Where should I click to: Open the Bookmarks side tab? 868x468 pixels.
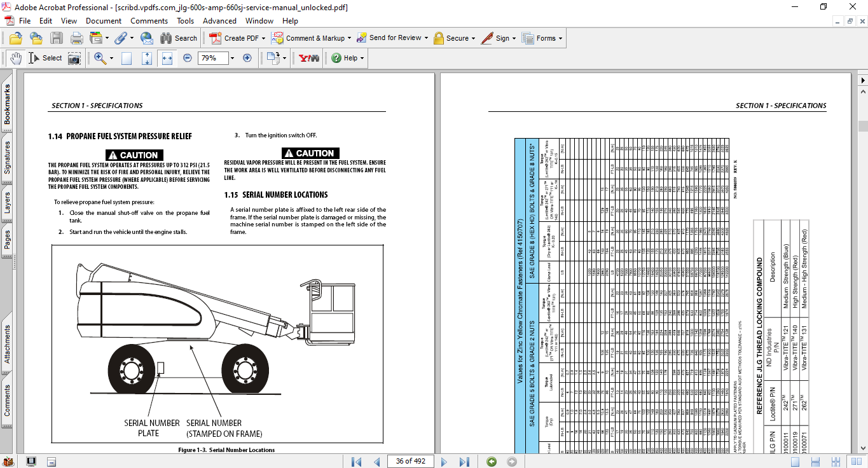click(7, 105)
